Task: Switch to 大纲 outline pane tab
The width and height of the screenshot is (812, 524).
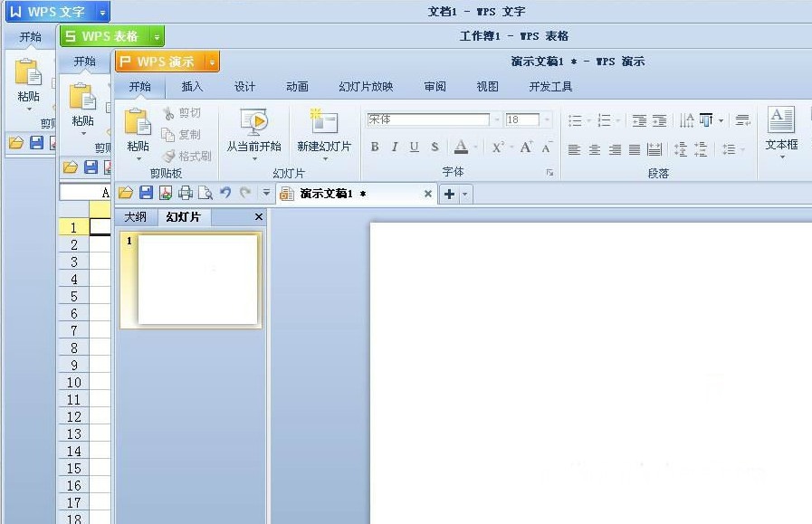Action: pos(136,217)
